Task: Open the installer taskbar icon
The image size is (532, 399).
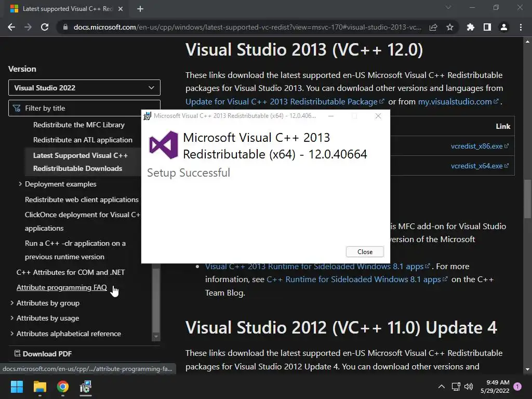Action: pyautogui.click(x=86, y=387)
